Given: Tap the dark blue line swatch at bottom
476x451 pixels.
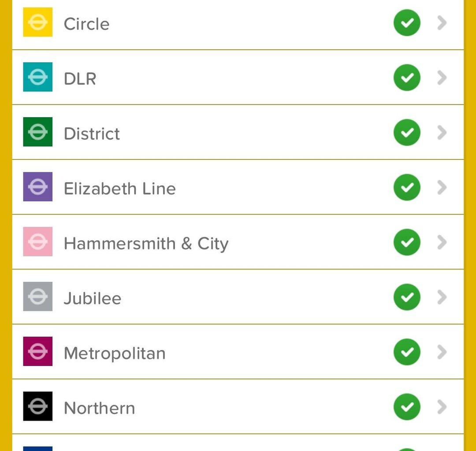Looking at the screenshot, I should click(37, 448).
